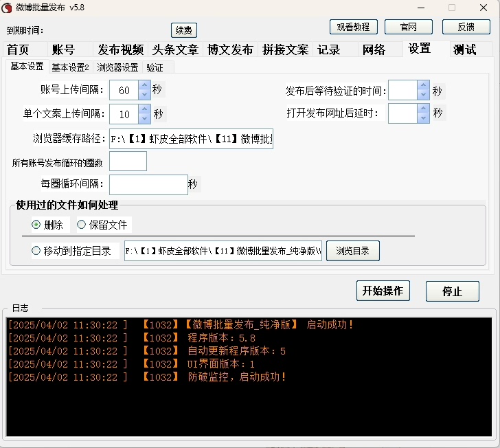Click the move-to directory path field
Image resolution: width=500 pixels, height=448 pixels.
click(223, 251)
